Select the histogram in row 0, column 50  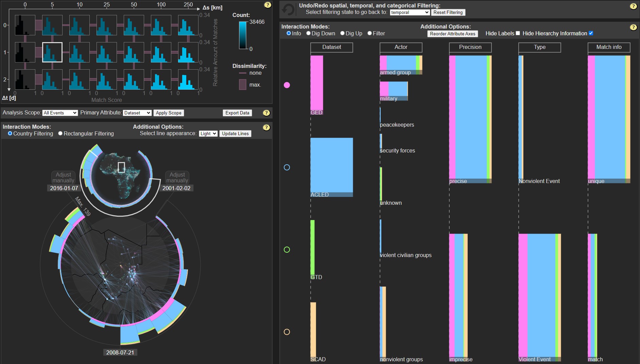(x=134, y=25)
